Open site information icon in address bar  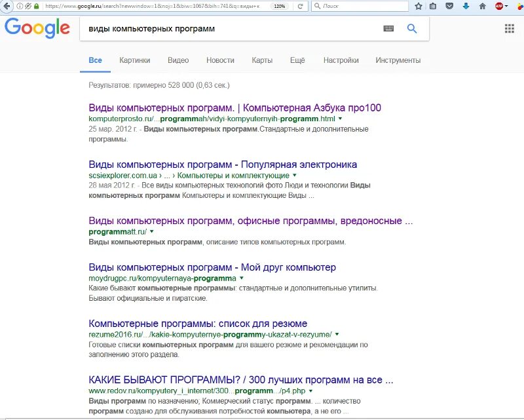pyautogui.click(x=20, y=6)
